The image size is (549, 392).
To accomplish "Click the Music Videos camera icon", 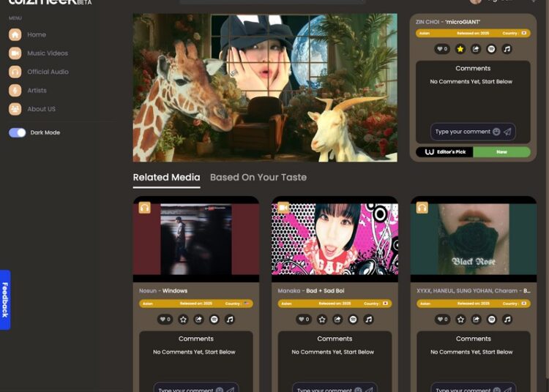I will tap(15, 53).
